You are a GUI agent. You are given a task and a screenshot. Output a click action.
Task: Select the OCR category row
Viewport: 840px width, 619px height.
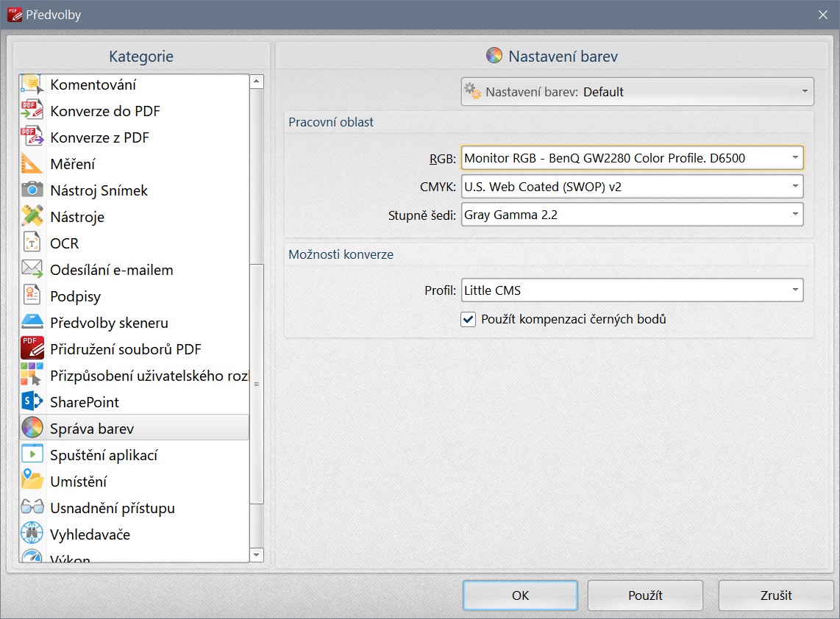click(x=135, y=243)
